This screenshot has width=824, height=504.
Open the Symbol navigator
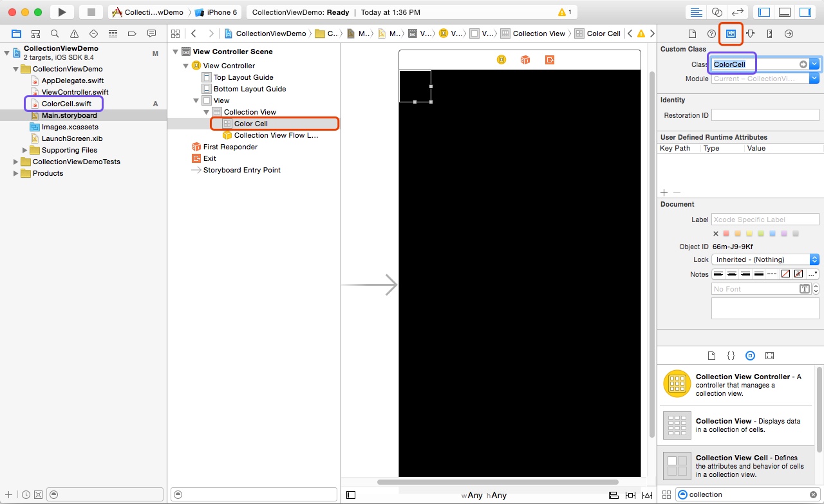(x=36, y=33)
